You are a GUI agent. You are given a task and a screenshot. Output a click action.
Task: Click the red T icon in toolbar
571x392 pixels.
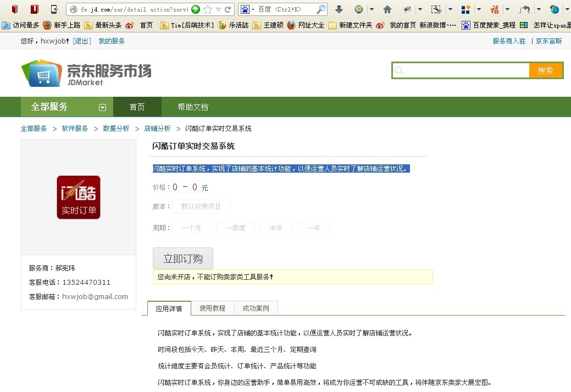[x=35, y=9]
